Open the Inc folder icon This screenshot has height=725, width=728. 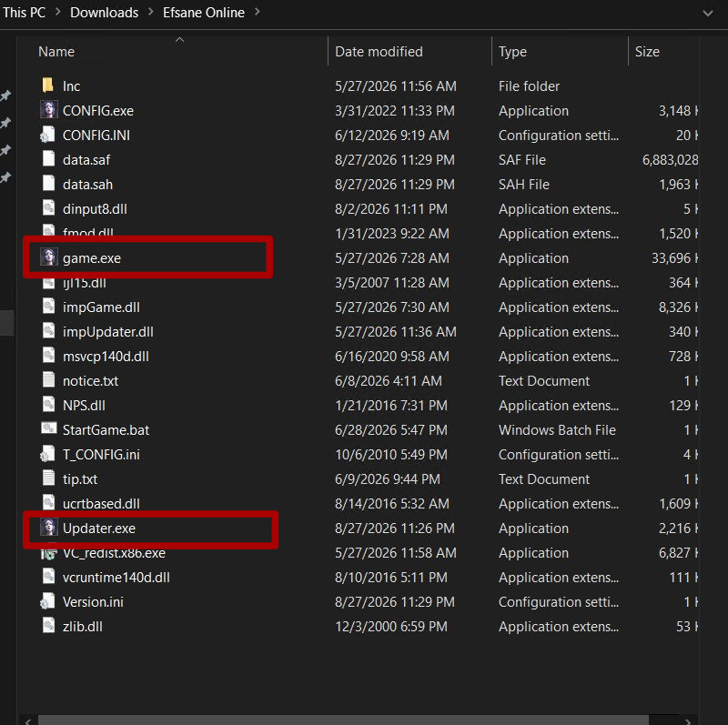pyautogui.click(x=48, y=86)
